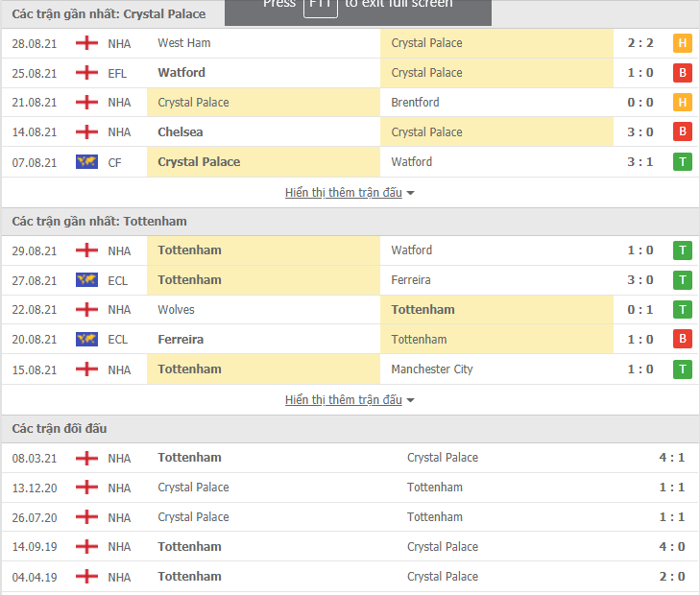
Task: Click the green T badge for Tottenham vs Manchester City
Action: coord(682,369)
